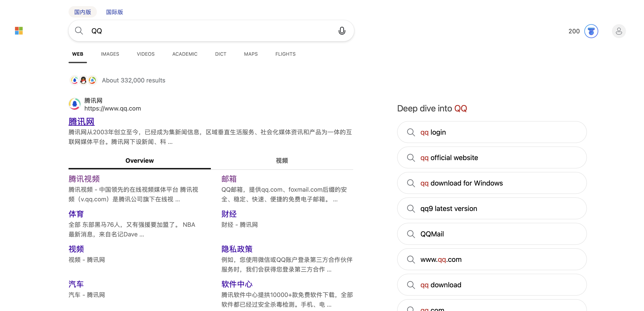644x311 pixels.
Task: Open the 体育 sitelink
Action: point(76,214)
